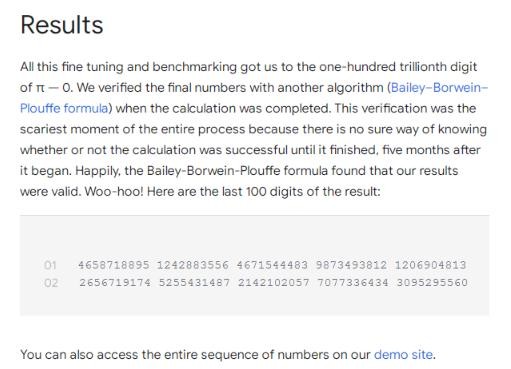Click digit group 1206904813
Image resolution: width=511 pixels, height=369 pixels.
[430, 265]
